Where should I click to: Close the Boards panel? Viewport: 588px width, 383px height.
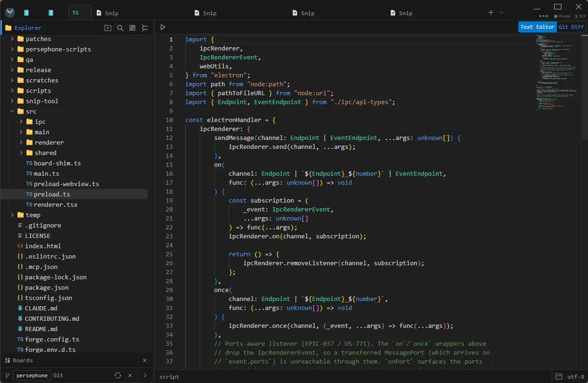pos(145,360)
